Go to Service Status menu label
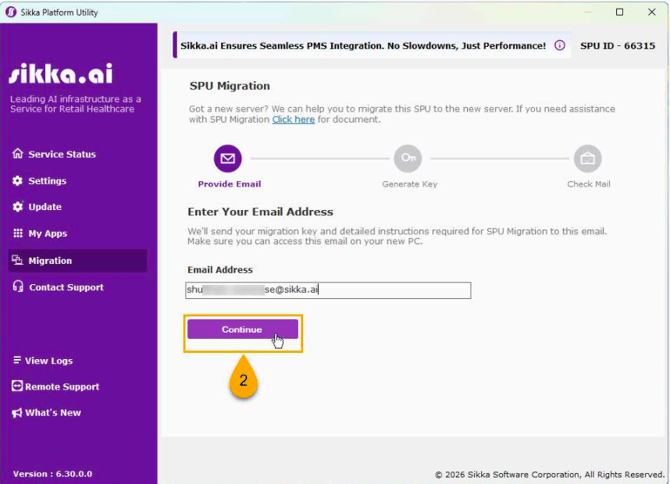The height and width of the screenshot is (484, 670). (62, 154)
